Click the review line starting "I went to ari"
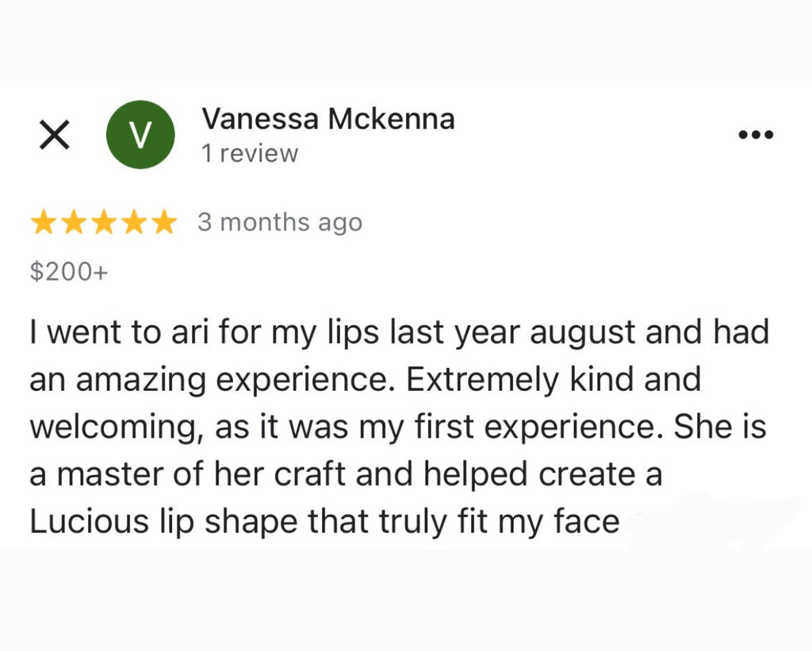Image resolution: width=812 pixels, height=651 pixels. click(x=400, y=332)
